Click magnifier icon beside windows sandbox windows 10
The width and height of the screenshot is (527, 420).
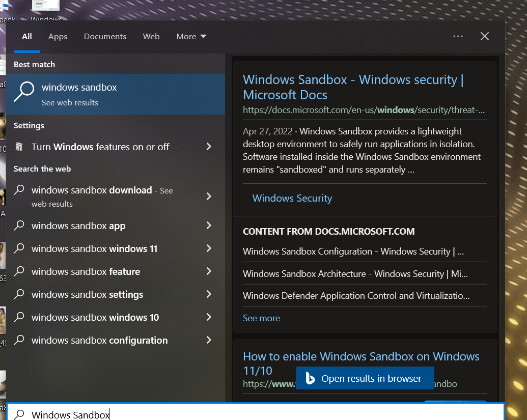(19, 317)
